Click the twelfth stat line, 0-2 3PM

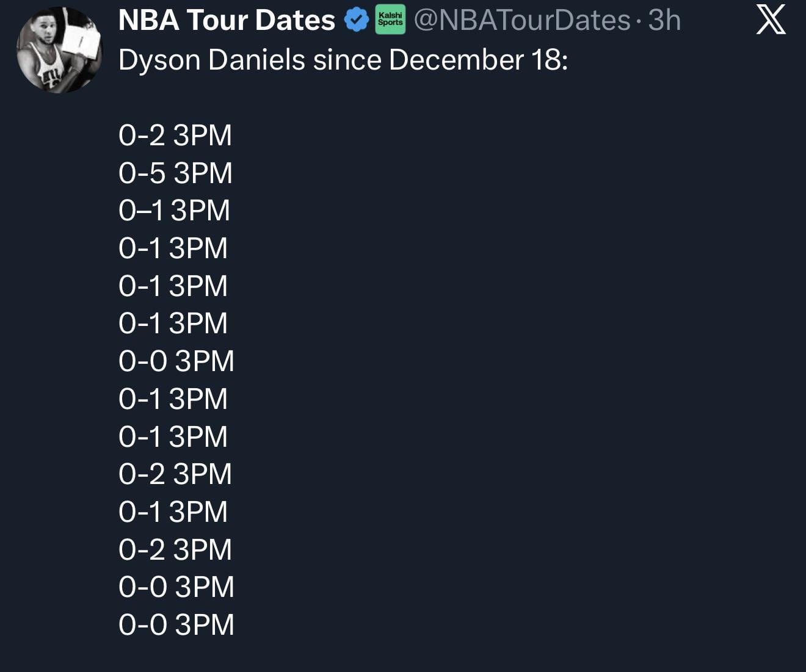pos(175,549)
